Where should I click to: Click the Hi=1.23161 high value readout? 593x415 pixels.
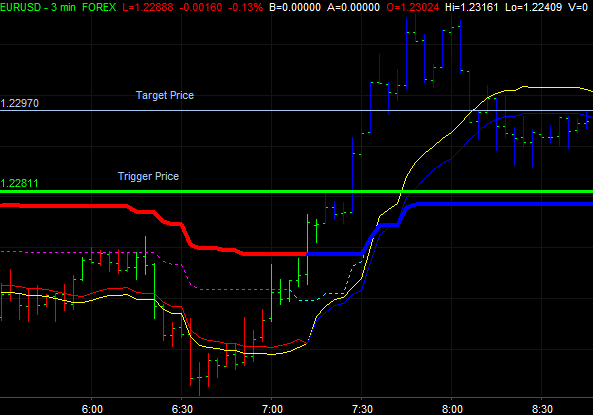(472, 7)
